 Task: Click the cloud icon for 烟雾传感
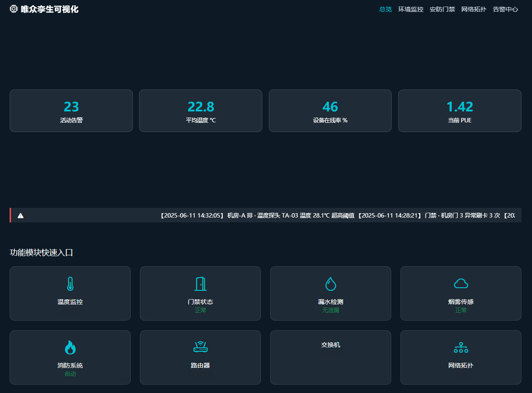[x=461, y=284]
